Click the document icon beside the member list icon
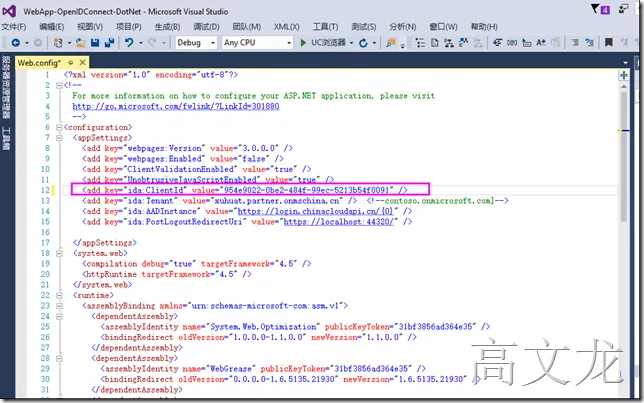Viewport: 644px width, 403px height. pyautogui.click(x=435, y=43)
